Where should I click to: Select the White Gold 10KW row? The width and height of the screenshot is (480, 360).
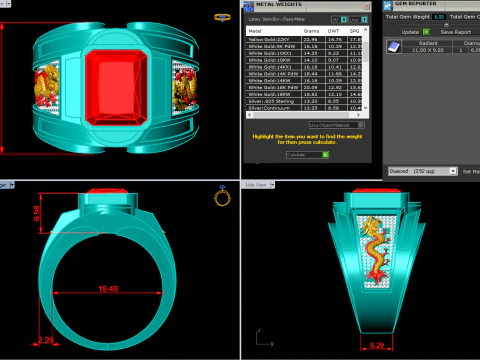click(304, 60)
